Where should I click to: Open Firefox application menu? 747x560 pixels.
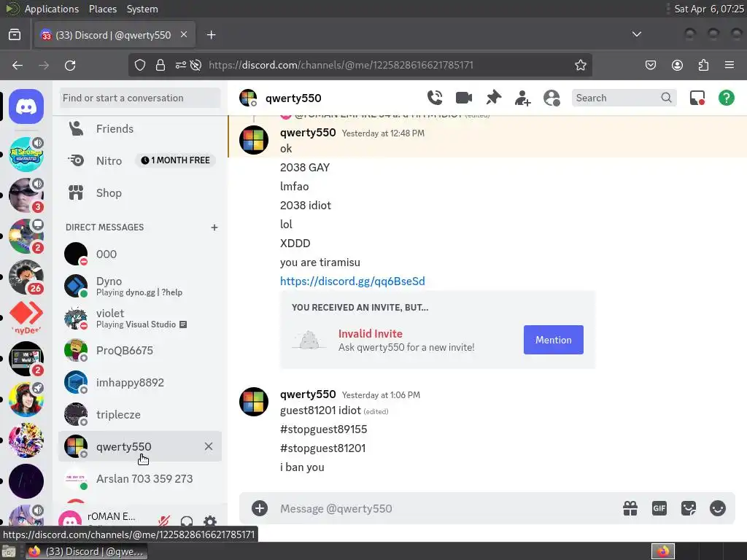[x=729, y=65]
